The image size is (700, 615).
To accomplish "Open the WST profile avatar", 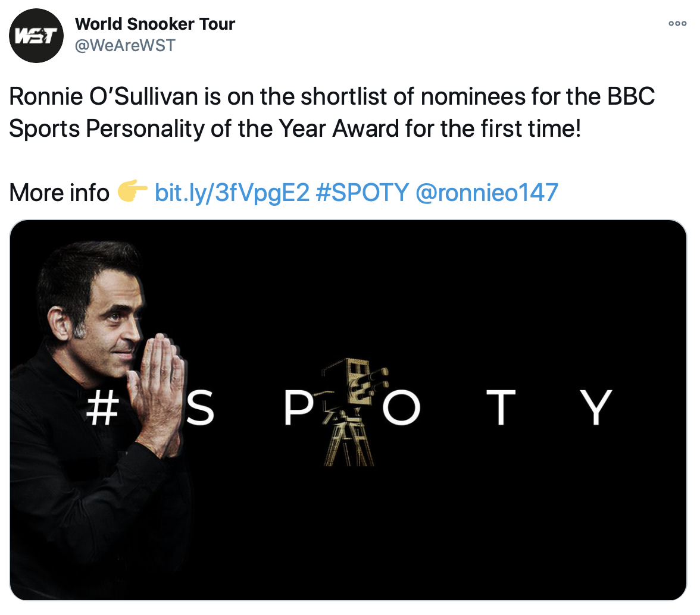I will tap(37, 36).
